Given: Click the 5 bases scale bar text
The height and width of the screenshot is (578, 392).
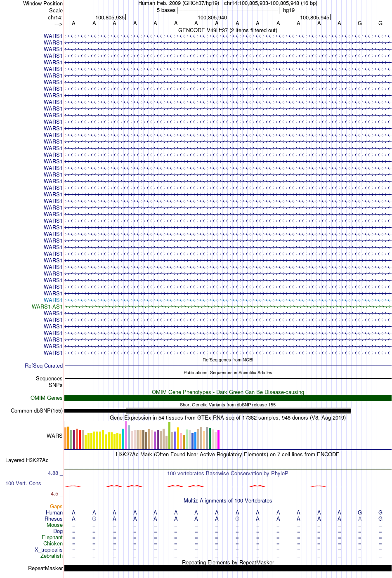Looking at the screenshot, I should pyautogui.click(x=166, y=10).
